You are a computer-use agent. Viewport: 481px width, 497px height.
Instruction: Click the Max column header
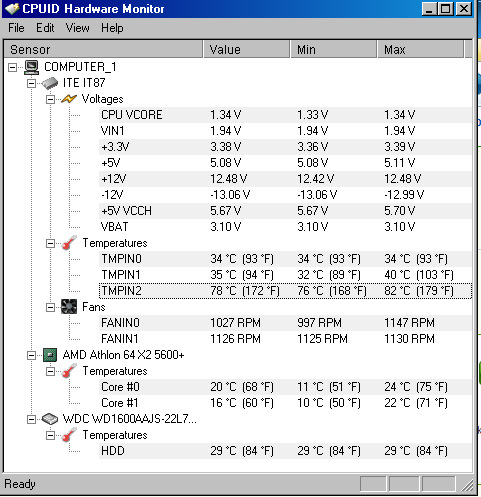coord(420,49)
